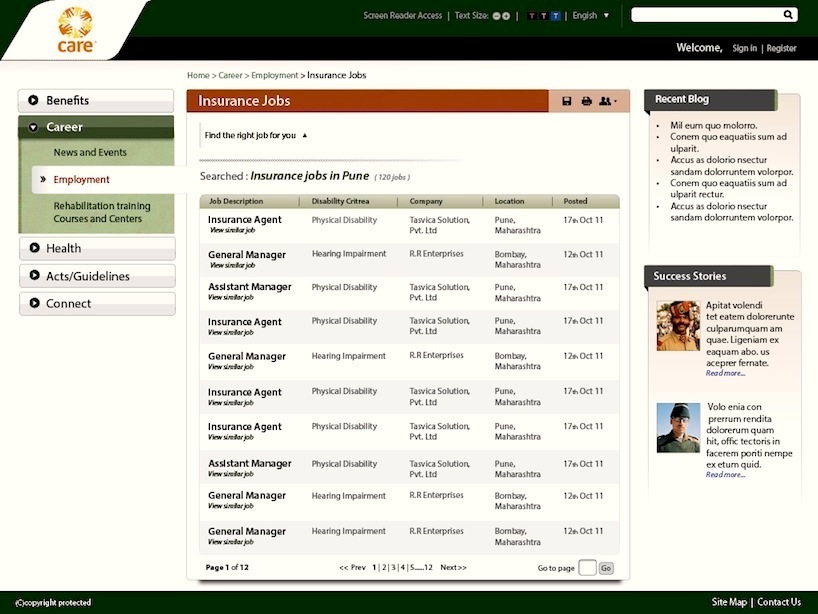Increase text size with the plus icon

pyautogui.click(x=506, y=15)
